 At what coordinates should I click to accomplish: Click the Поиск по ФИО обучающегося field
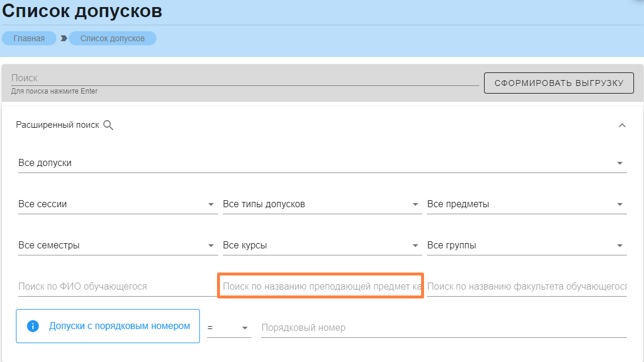(116, 287)
